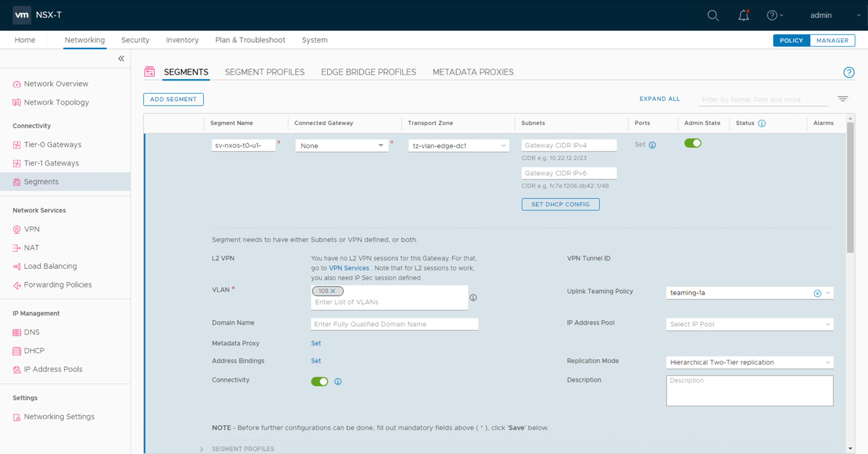Open the Connected Gateway dropdown
This screenshot has width=868, height=454.
pyautogui.click(x=341, y=145)
